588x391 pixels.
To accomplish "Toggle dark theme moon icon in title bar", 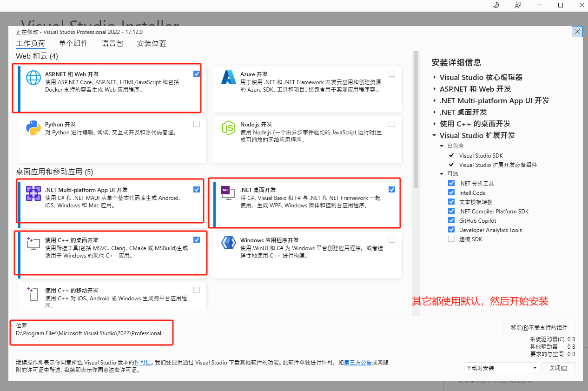I will pos(496,5).
